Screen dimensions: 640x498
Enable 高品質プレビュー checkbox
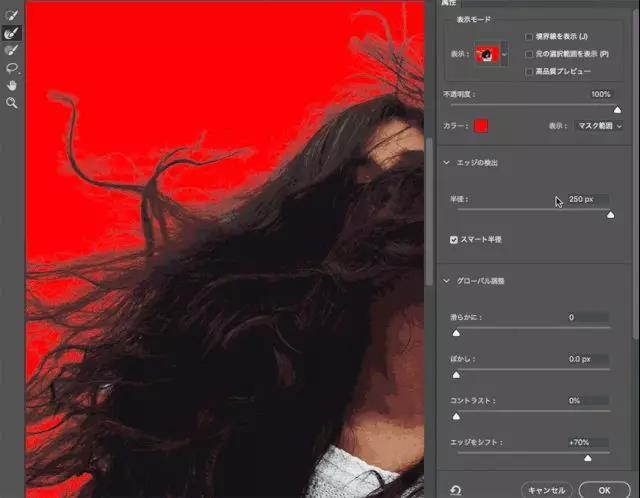coord(529,71)
